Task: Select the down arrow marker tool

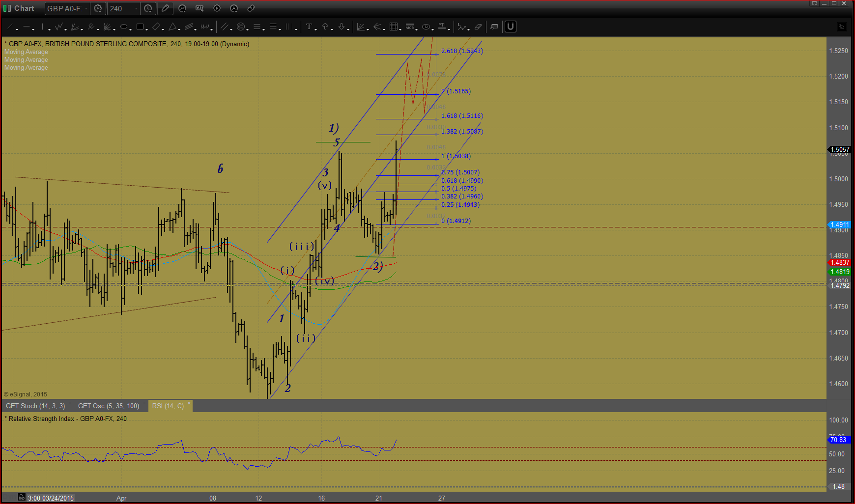Action: 342,27
